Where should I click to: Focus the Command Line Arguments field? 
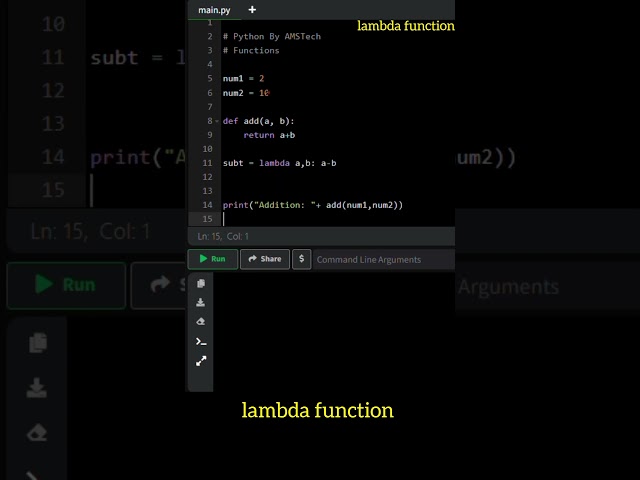click(x=384, y=260)
